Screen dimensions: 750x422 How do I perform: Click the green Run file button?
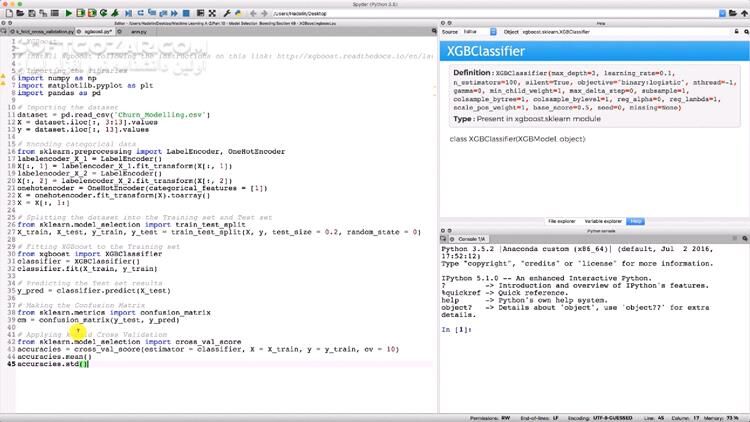[66, 13]
